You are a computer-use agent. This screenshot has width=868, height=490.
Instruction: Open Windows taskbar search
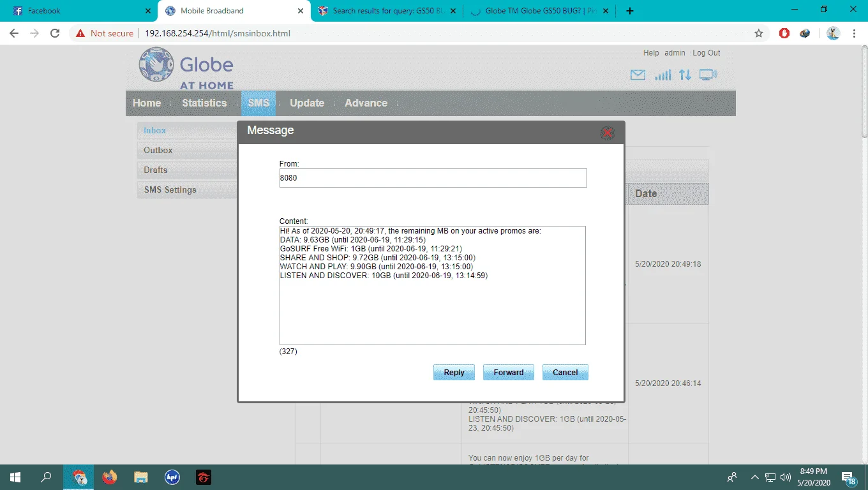coord(46,477)
